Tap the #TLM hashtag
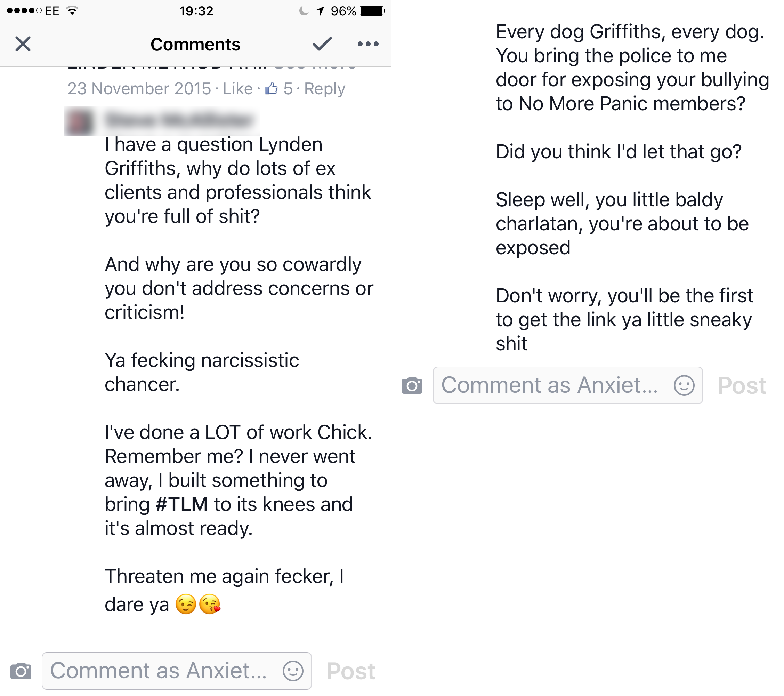This screenshot has height=696, width=784. [x=182, y=505]
